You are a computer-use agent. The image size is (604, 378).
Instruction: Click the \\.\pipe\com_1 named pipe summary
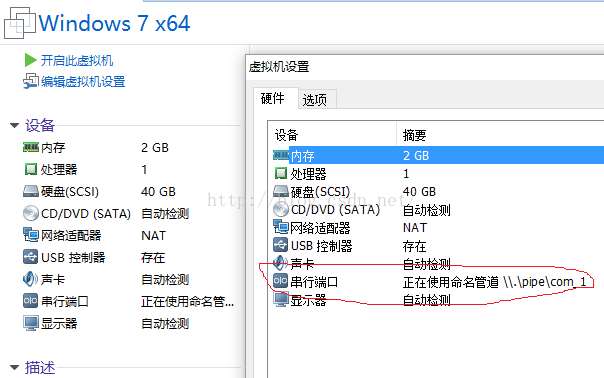coord(545,282)
